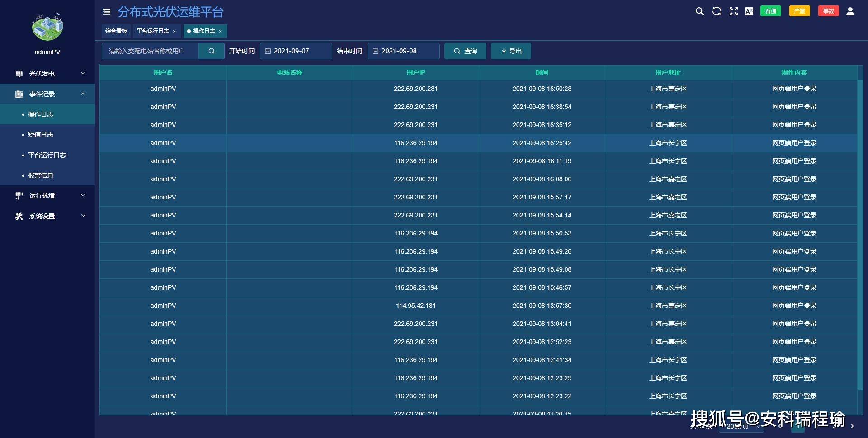Switch to the 平台运行日志 tab
Screen dimensions: 868x438
pyautogui.click(x=153, y=31)
